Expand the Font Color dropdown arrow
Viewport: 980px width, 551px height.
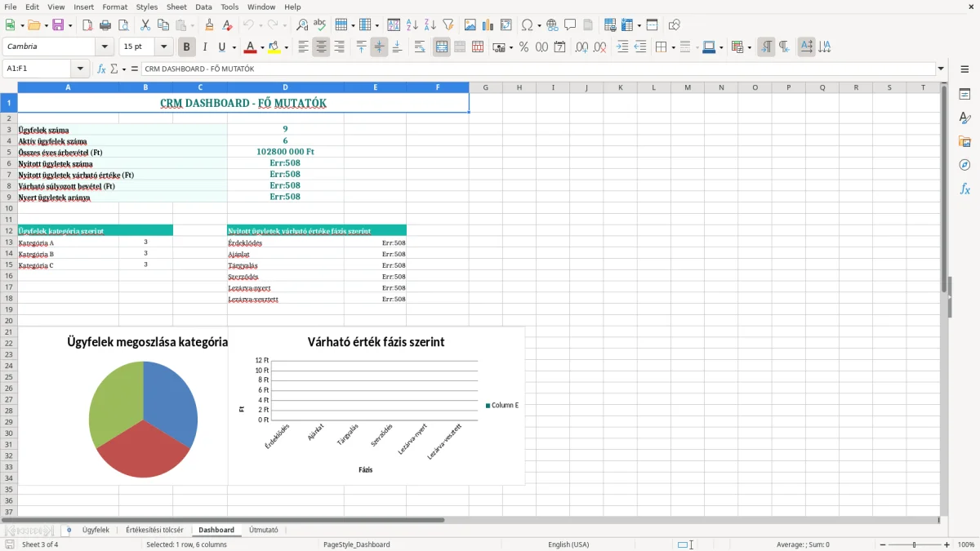(x=261, y=47)
